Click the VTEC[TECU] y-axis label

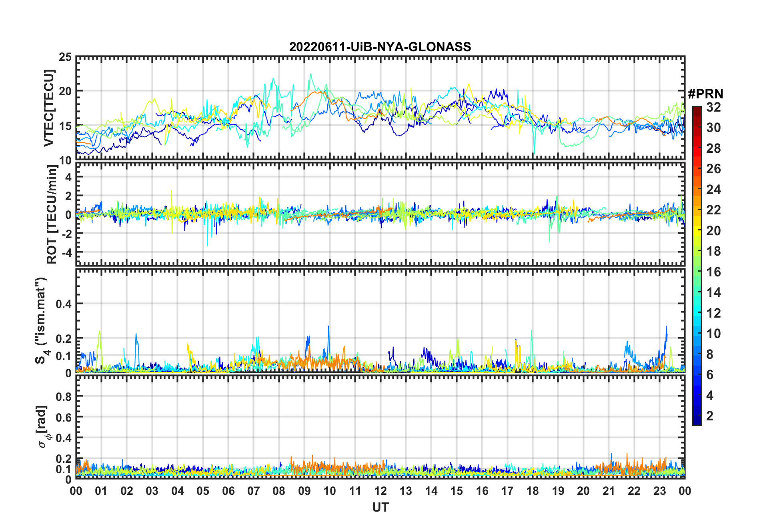pyautogui.click(x=48, y=108)
